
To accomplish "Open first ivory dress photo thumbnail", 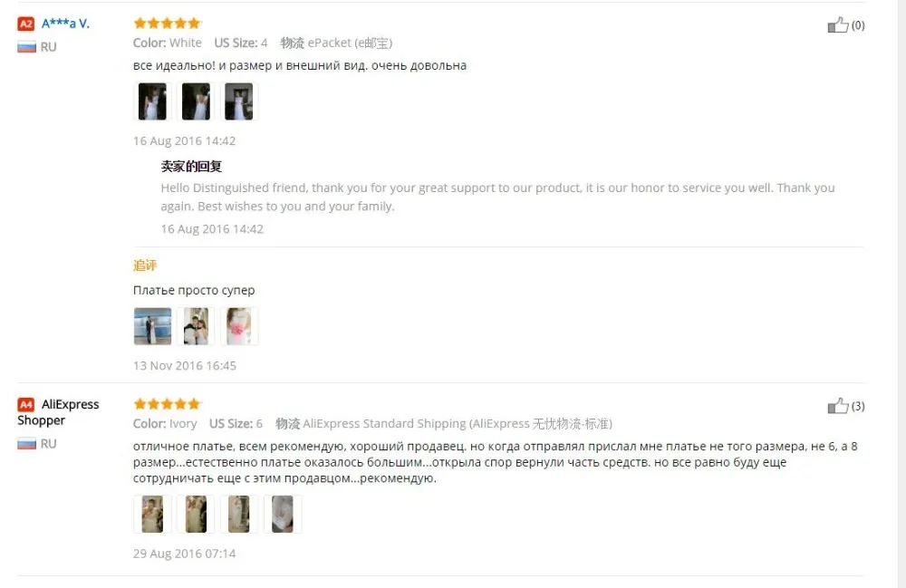I will (152, 514).
